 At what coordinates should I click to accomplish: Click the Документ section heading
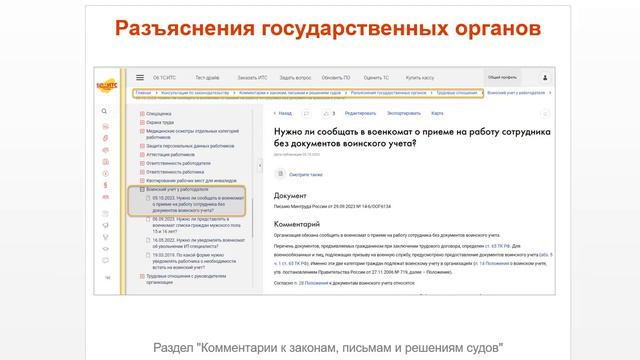click(x=290, y=196)
